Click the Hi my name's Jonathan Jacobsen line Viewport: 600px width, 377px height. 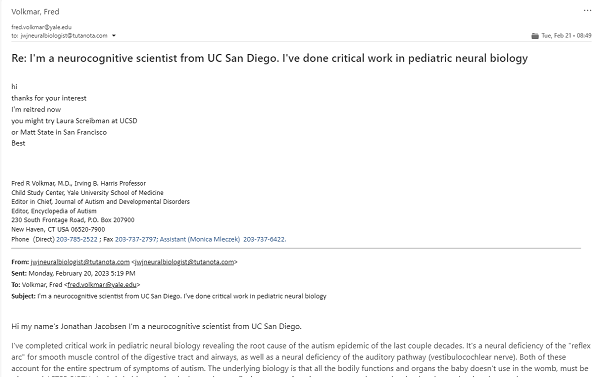156,326
